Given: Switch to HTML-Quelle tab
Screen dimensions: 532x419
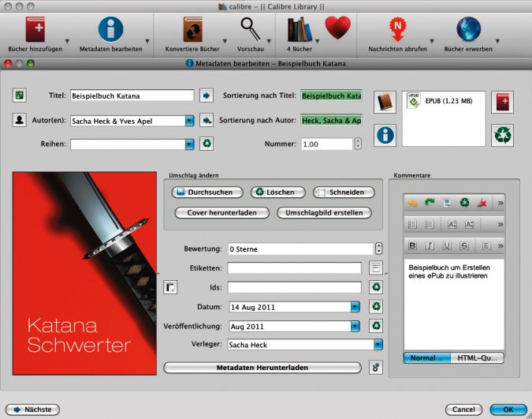Looking at the screenshot, I should (x=477, y=357).
